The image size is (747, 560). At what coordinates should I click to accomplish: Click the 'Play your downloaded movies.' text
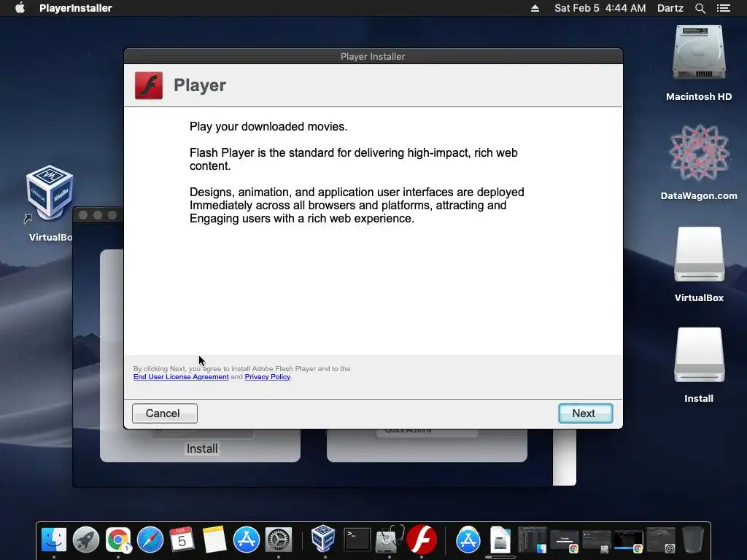pyautogui.click(x=268, y=127)
